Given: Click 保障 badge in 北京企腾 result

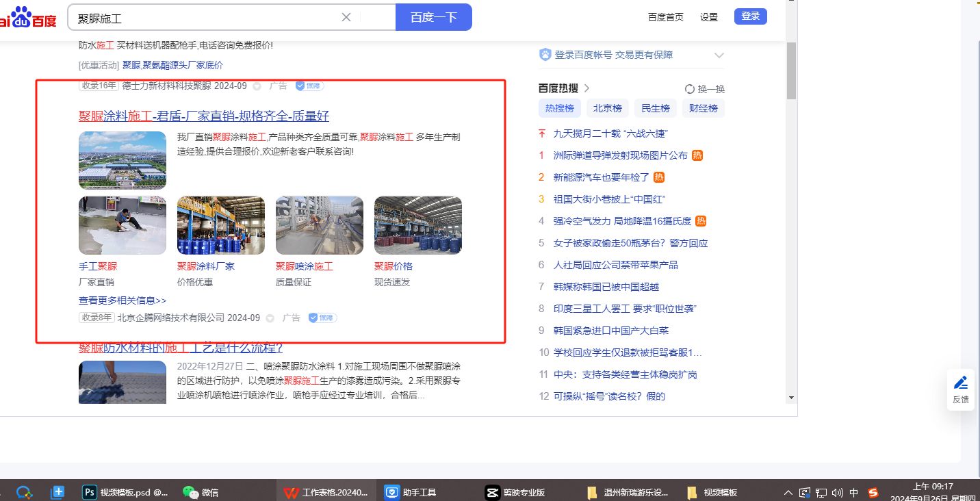Looking at the screenshot, I should [322, 318].
